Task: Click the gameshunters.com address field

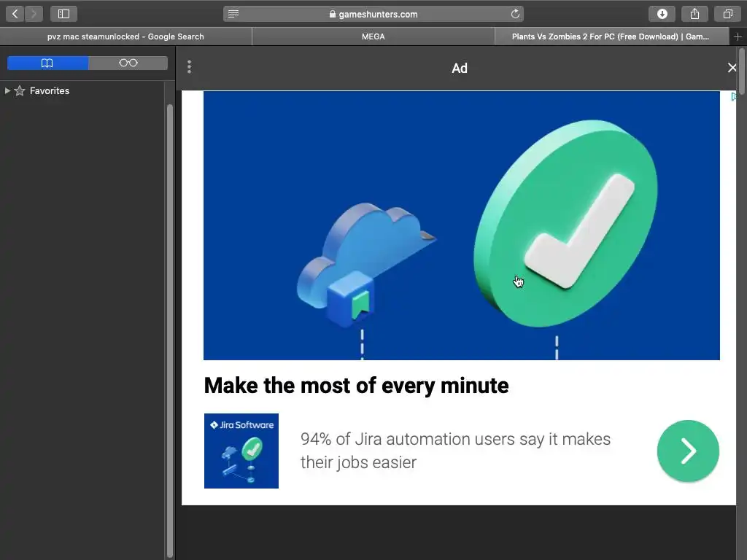Action: point(373,14)
